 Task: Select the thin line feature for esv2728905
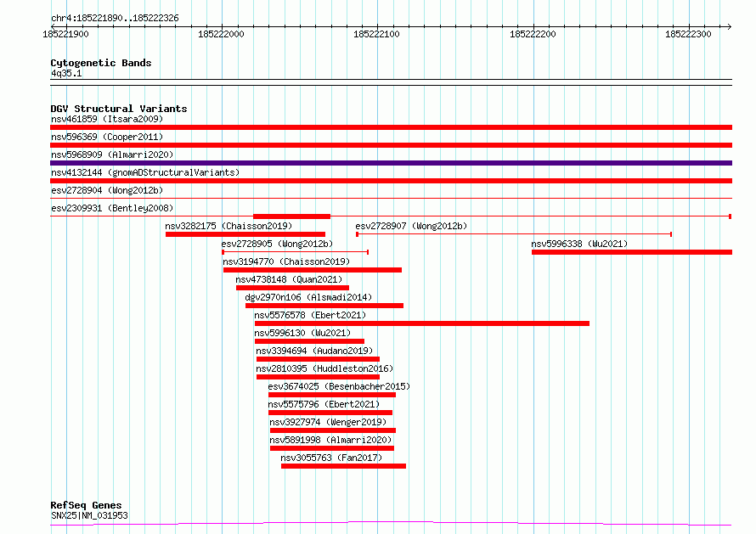pos(295,252)
